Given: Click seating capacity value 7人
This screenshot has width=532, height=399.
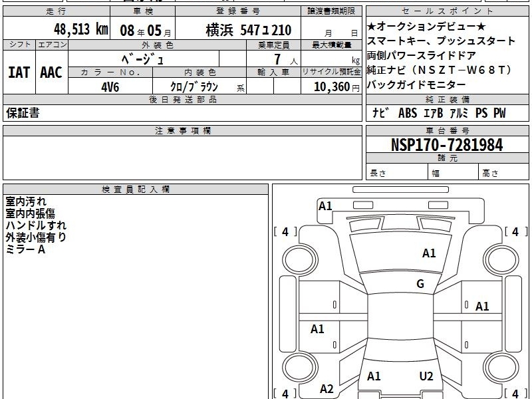Looking at the screenshot, I should pyautogui.click(x=285, y=59).
